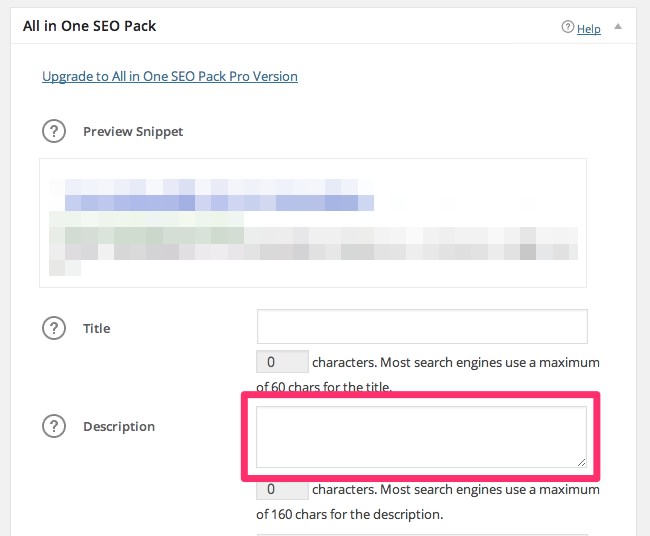650x536 pixels.
Task: Click the Description character count box
Action: tap(282, 490)
